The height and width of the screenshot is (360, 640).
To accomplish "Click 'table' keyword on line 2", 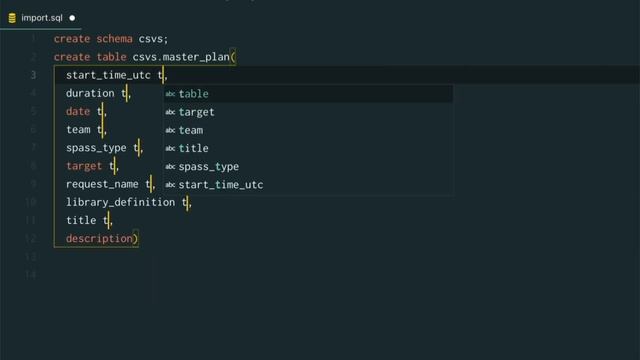I will [111, 57].
